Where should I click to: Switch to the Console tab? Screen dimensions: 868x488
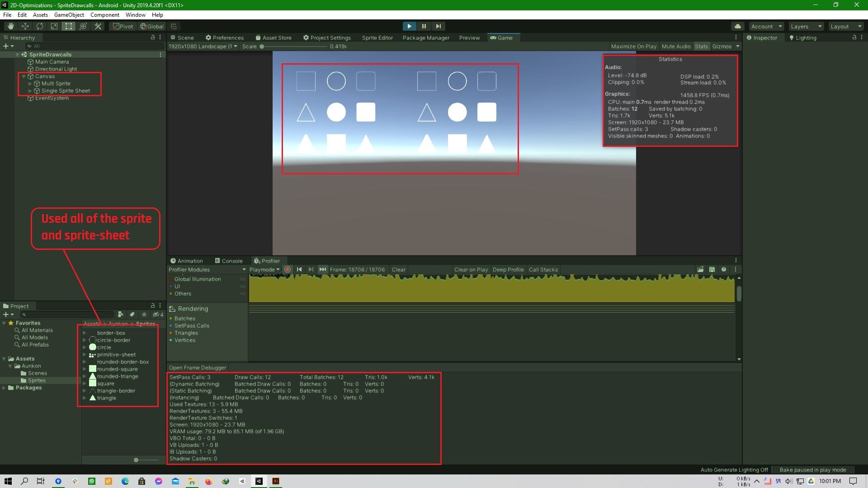tap(229, 261)
